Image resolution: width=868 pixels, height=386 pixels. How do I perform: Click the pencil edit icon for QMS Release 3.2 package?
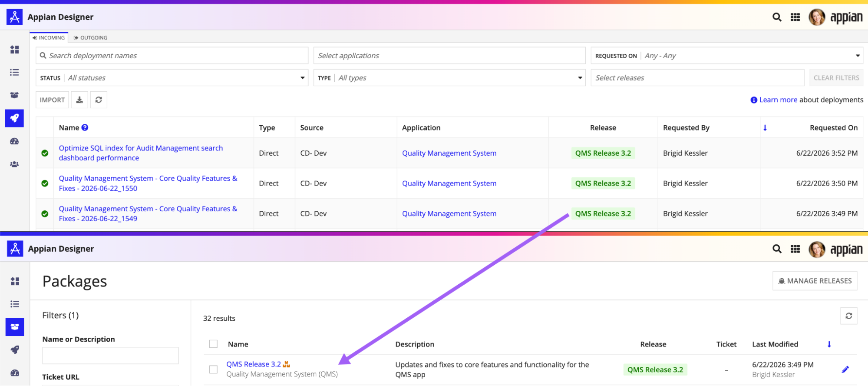pos(845,369)
